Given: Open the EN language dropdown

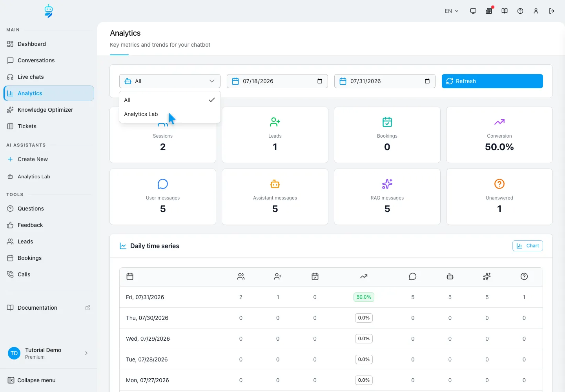Looking at the screenshot, I should 452,11.
